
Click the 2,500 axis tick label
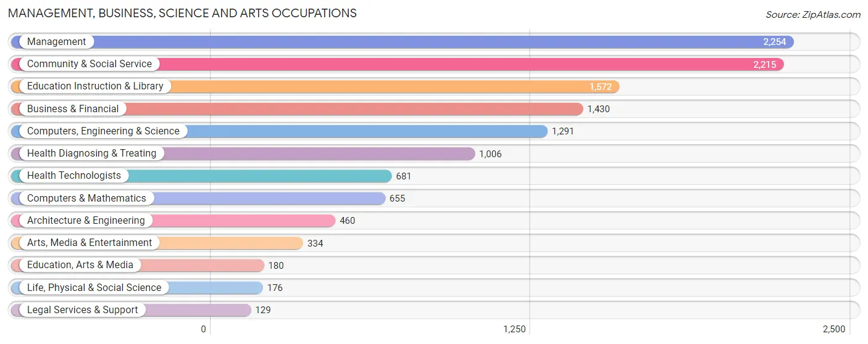(x=833, y=329)
